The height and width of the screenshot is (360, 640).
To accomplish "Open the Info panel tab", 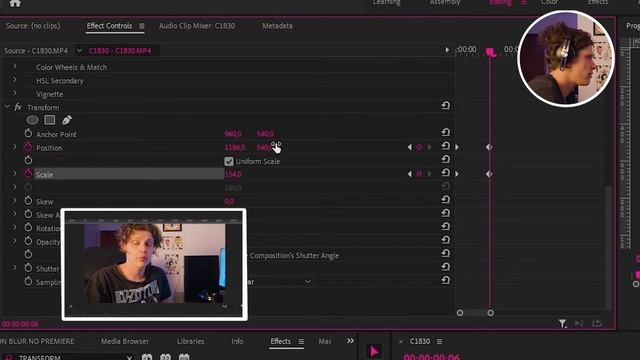I will pos(237,341).
